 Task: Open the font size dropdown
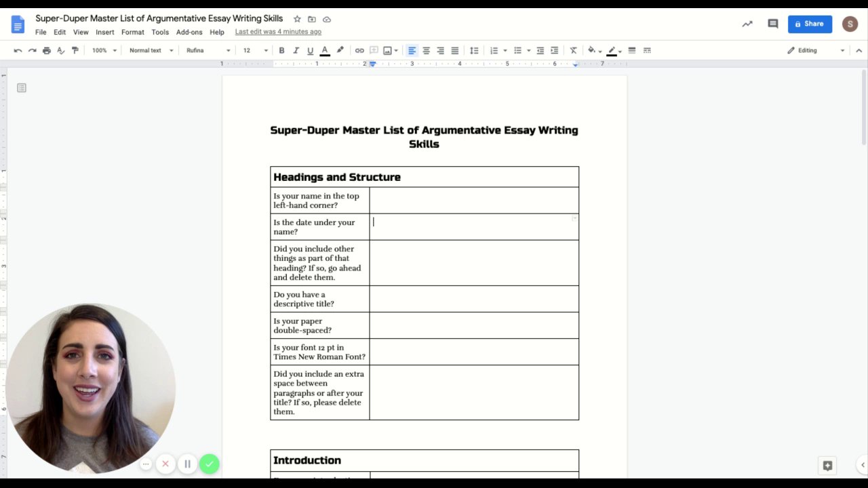tap(256, 51)
